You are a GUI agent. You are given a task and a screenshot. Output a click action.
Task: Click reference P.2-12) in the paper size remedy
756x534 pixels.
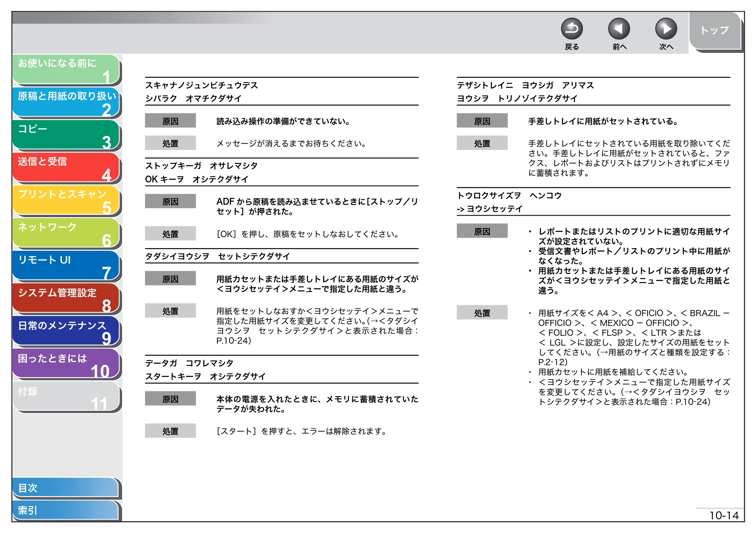[553, 362]
